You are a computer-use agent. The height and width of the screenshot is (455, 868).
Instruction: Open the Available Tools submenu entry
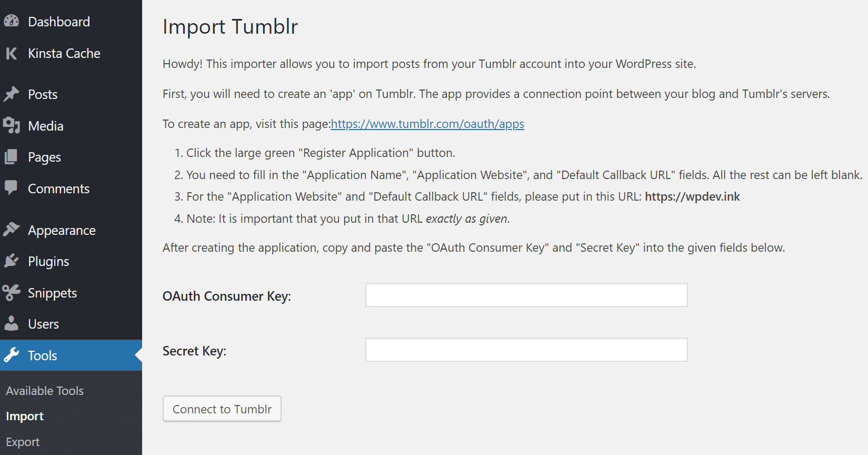(44, 390)
